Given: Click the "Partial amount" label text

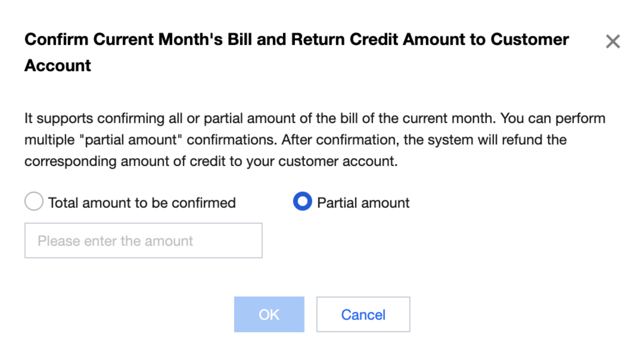Looking at the screenshot, I should [363, 203].
